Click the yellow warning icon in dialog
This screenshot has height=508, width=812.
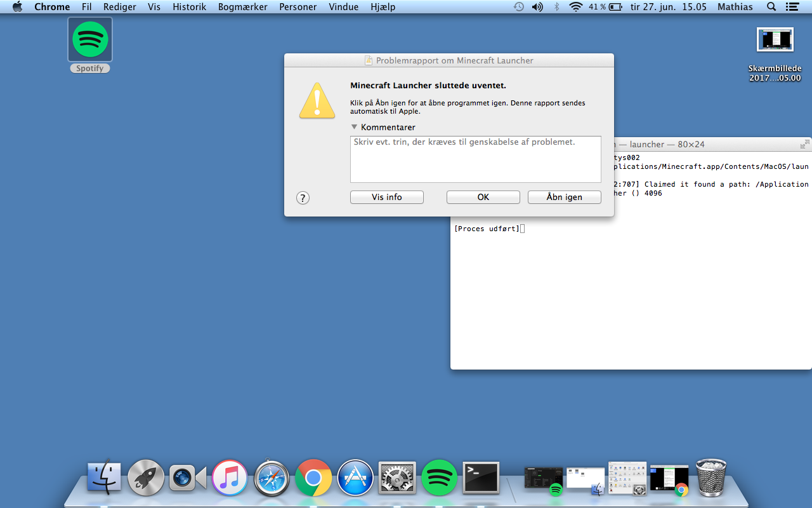[317, 100]
